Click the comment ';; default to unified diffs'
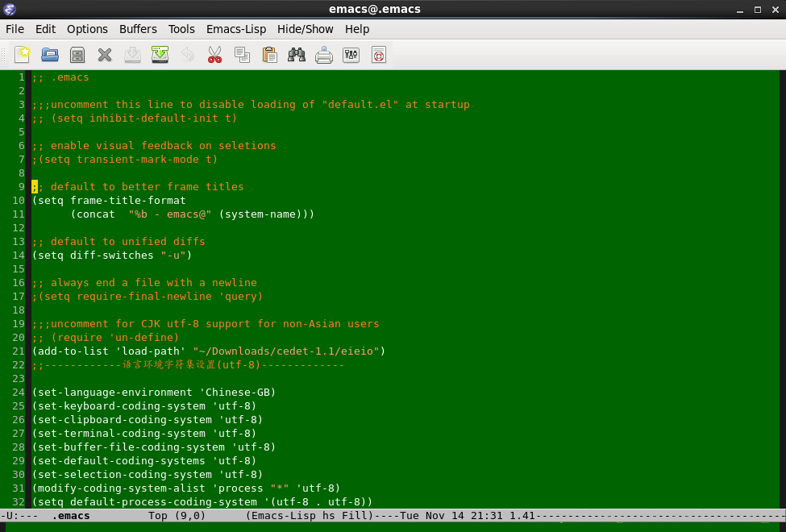The image size is (786, 532). click(119, 242)
